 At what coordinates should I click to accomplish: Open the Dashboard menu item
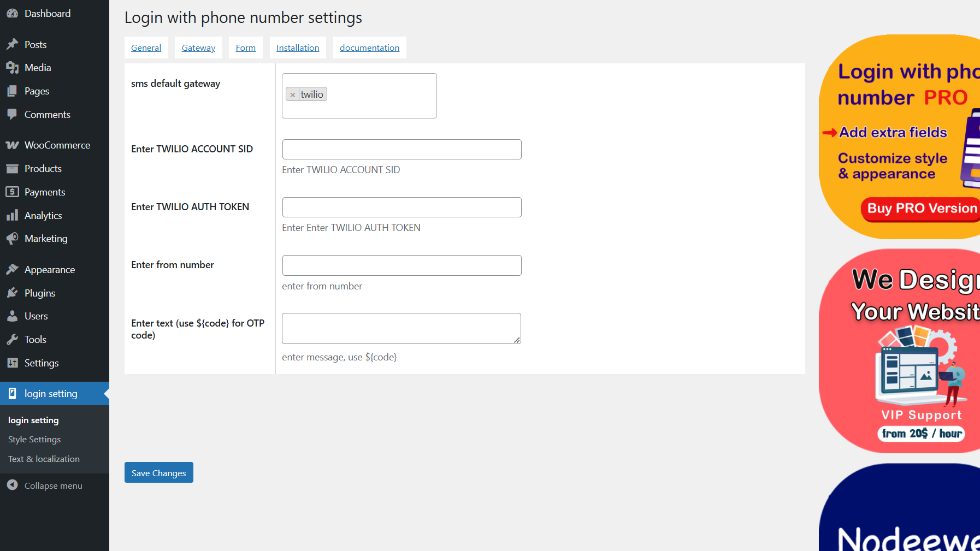point(55,14)
